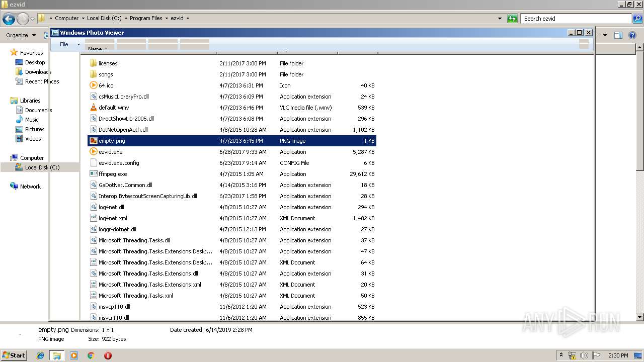Select Microsoft.Threading.Tasks.xml file name
Screen dimensions: 644x362
point(136,296)
